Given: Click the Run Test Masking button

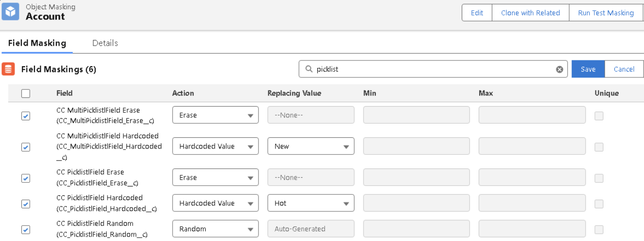Looking at the screenshot, I should point(606,13).
